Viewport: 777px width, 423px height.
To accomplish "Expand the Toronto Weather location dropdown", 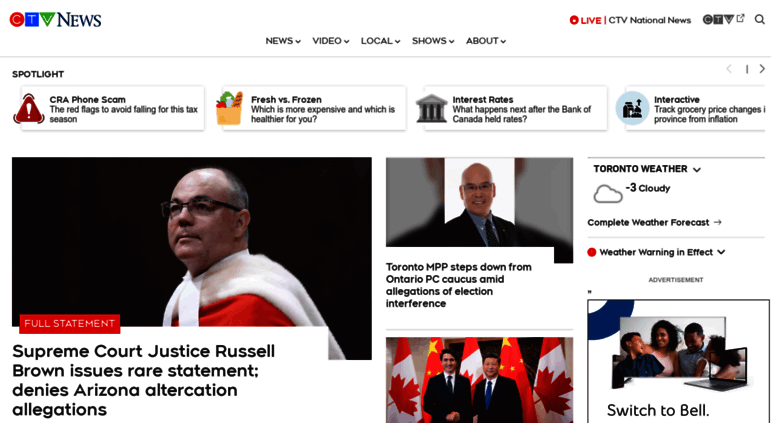I will point(697,169).
